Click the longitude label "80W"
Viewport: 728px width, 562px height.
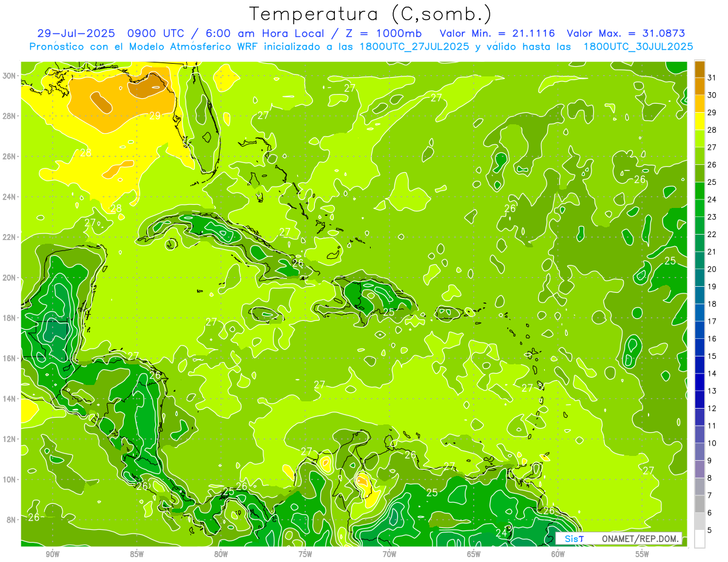(x=221, y=554)
